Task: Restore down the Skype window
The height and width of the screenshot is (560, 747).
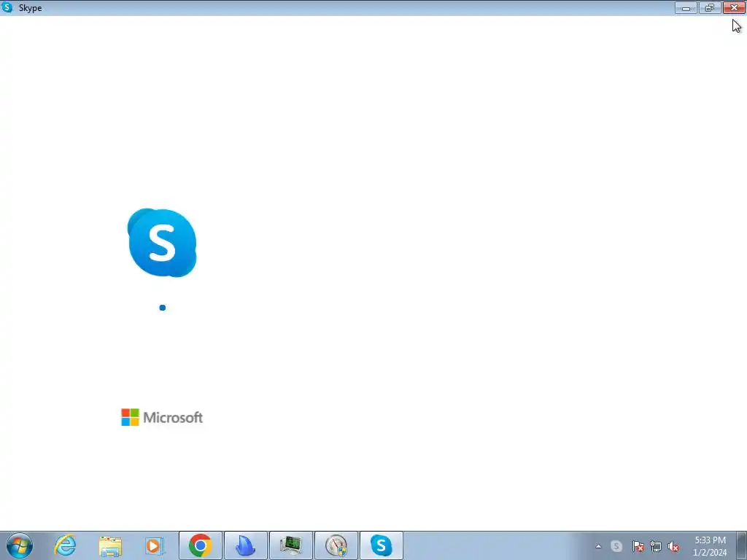Action: 710,7
